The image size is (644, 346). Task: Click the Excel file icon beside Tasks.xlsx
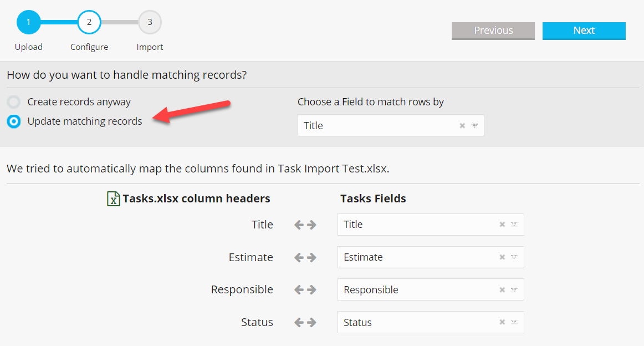click(x=113, y=199)
